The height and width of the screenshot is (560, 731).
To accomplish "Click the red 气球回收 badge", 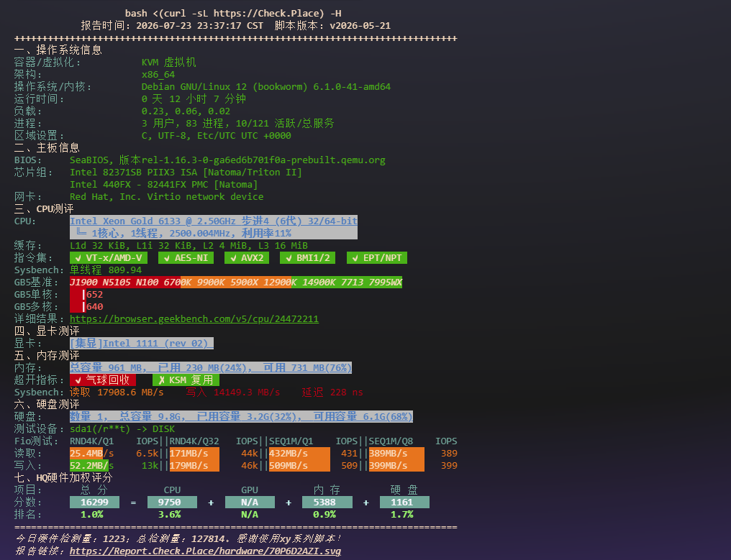I will pos(103,380).
